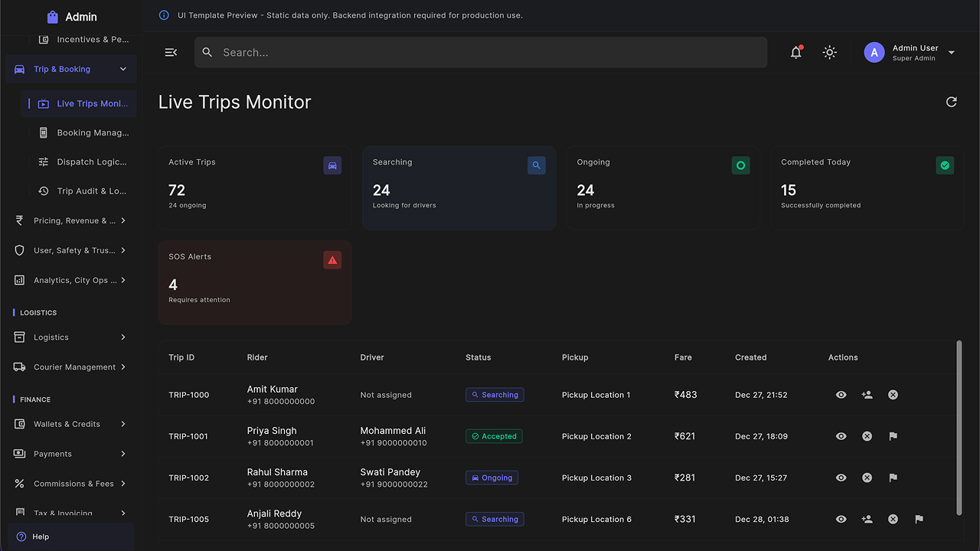Click the Search input field
The image size is (980, 551).
tap(481, 52)
